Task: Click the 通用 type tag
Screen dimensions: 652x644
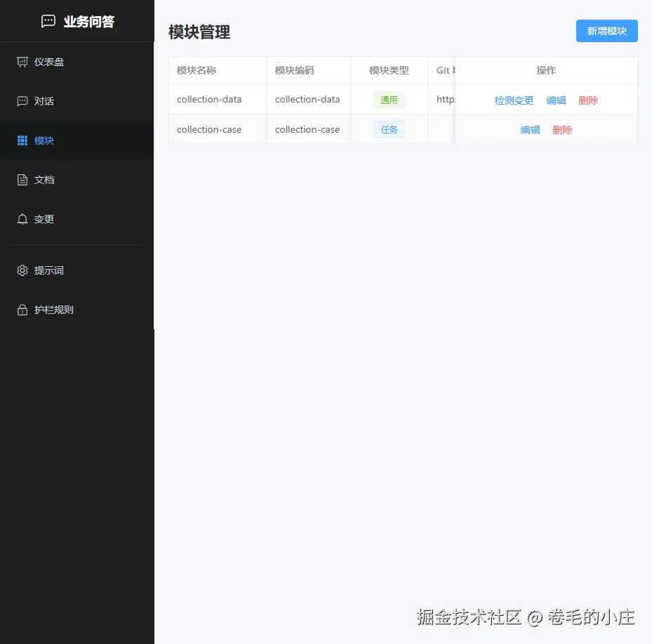Action: tap(390, 100)
